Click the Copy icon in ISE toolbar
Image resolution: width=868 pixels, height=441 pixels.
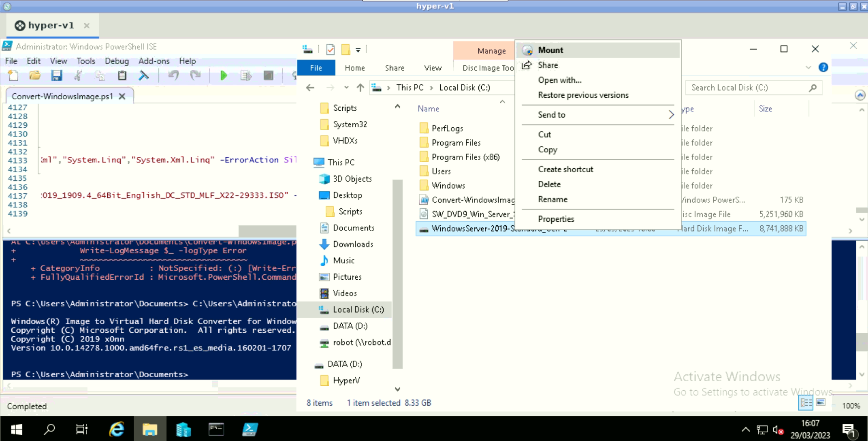click(x=100, y=75)
